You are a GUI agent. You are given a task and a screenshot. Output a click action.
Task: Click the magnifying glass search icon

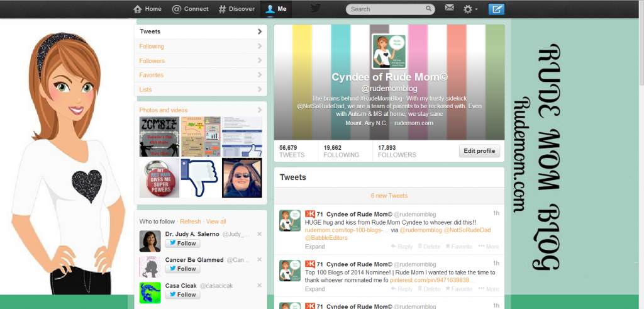coord(428,9)
